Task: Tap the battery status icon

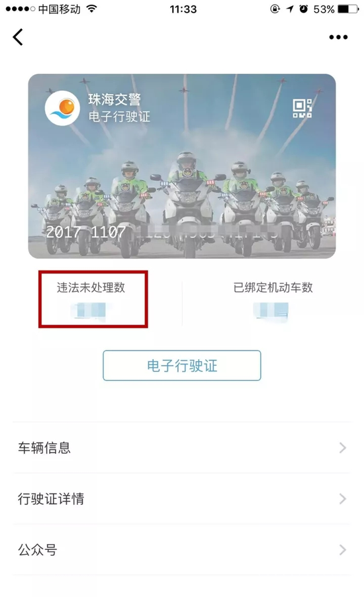Action: pos(348,9)
